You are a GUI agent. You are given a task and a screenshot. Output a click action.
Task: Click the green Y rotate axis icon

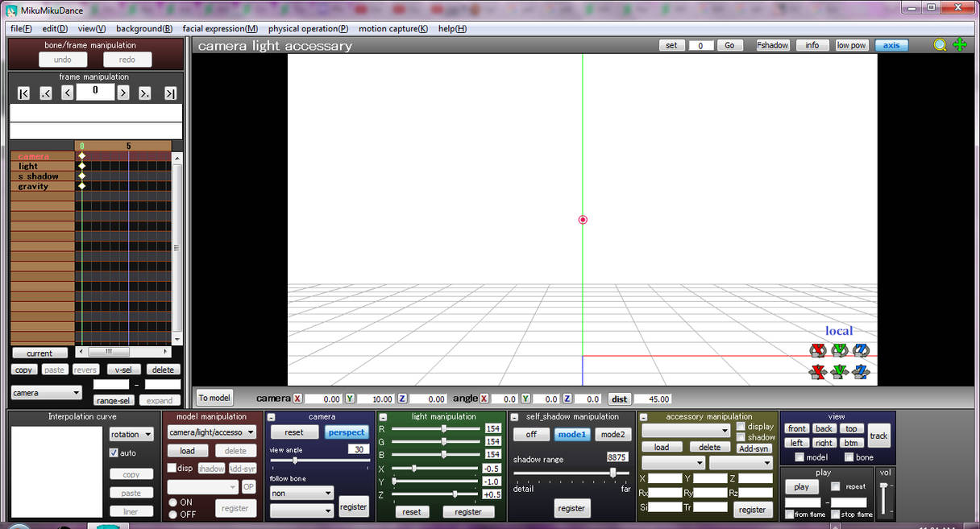(840, 350)
